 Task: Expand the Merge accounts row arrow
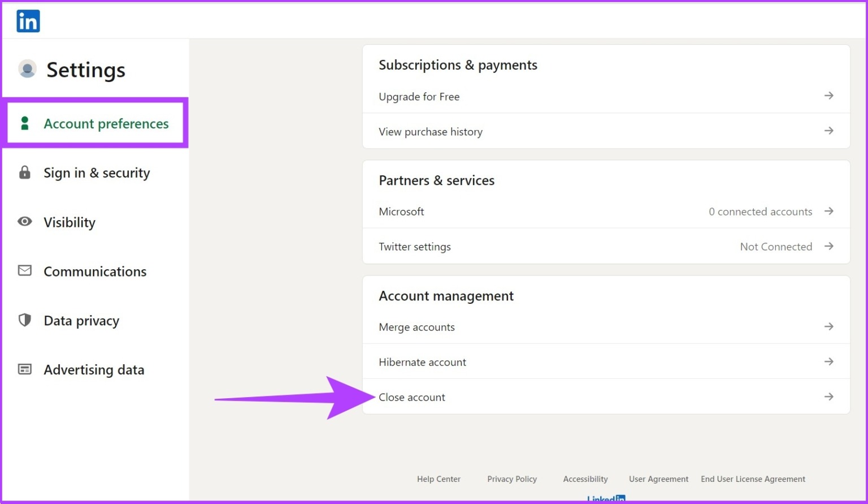[828, 326]
